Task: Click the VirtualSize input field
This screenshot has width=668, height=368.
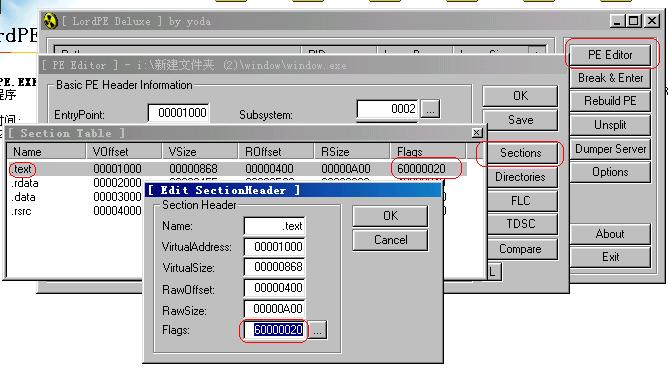Action: 274,267
